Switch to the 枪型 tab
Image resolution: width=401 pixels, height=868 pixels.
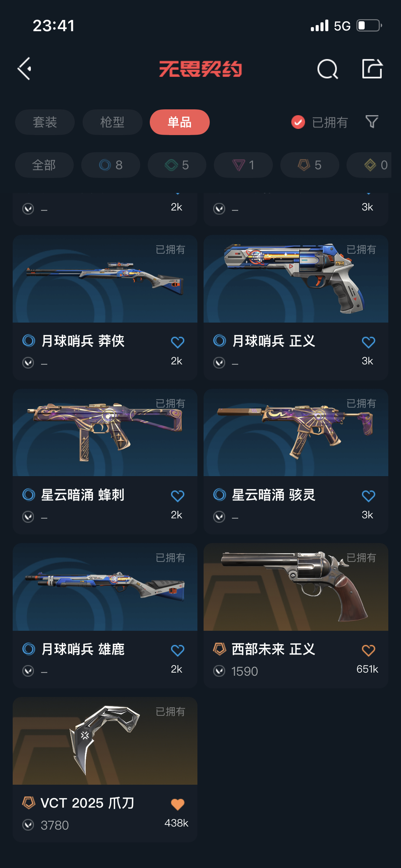[x=113, y=122]
